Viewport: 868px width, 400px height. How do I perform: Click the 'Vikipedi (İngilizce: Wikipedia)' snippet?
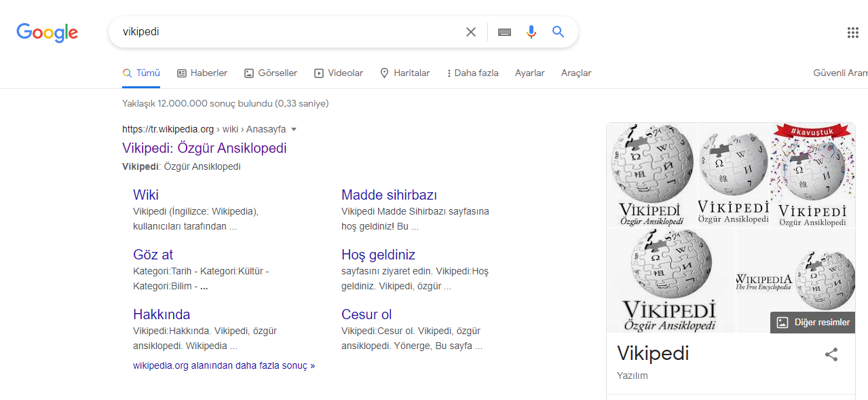(x=195, y=211)
